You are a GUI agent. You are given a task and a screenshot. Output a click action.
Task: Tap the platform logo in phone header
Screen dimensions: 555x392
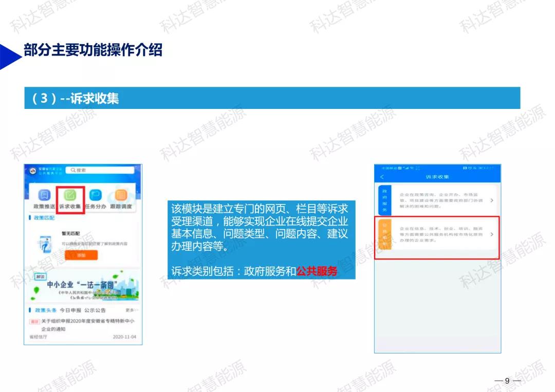coord(33,171)
